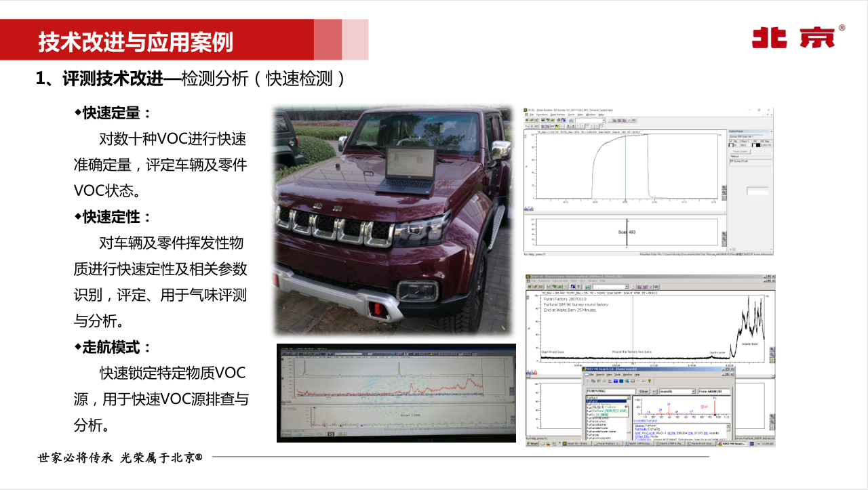Select the photo of the red SUV with a laptop on its hood

click(x=394, y=221)
